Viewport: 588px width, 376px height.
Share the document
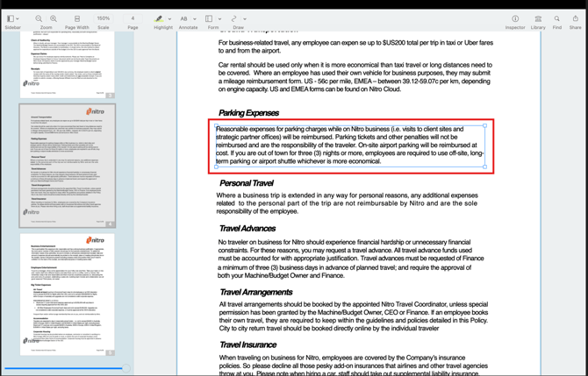point(576,18)
